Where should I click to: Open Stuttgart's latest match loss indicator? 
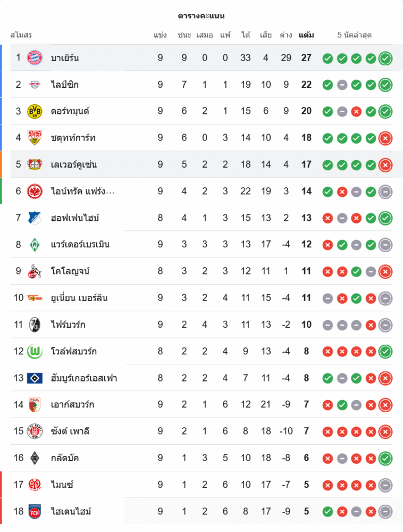[x=385, y=138]
